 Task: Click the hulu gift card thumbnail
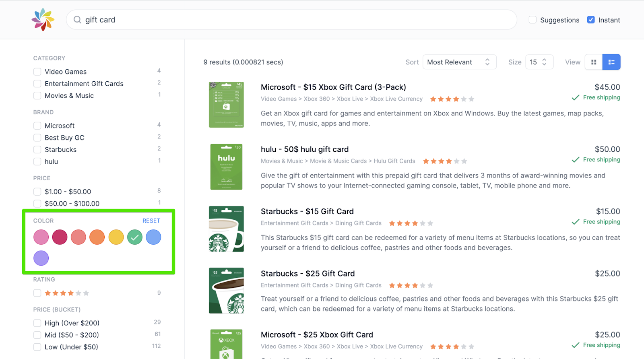tap(226, 167)
